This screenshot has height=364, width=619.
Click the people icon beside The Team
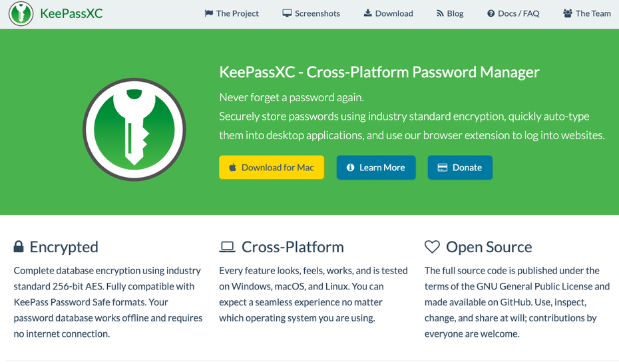(x=568, y=13)
